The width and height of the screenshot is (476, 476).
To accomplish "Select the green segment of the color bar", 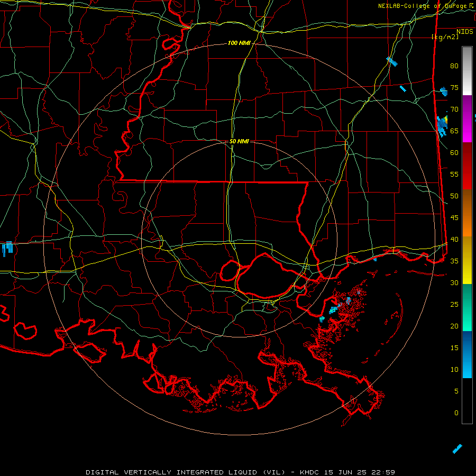I will point(467,307).
